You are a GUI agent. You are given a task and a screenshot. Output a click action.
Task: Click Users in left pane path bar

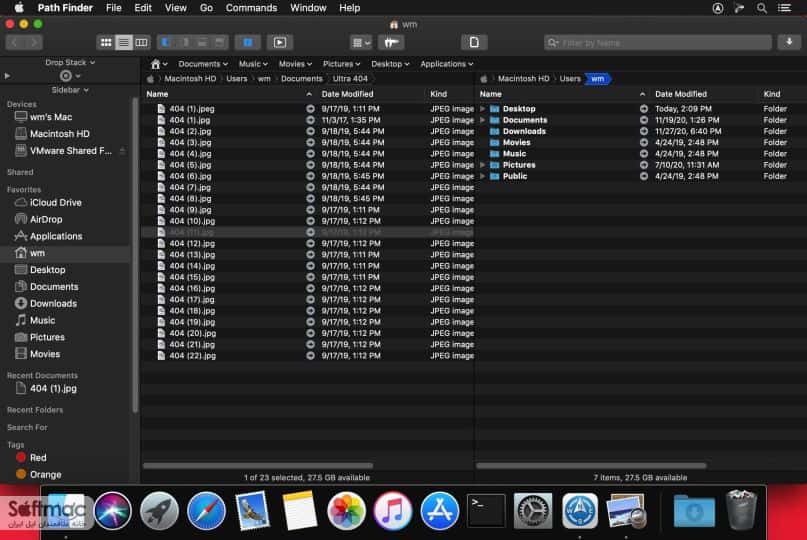237,79
